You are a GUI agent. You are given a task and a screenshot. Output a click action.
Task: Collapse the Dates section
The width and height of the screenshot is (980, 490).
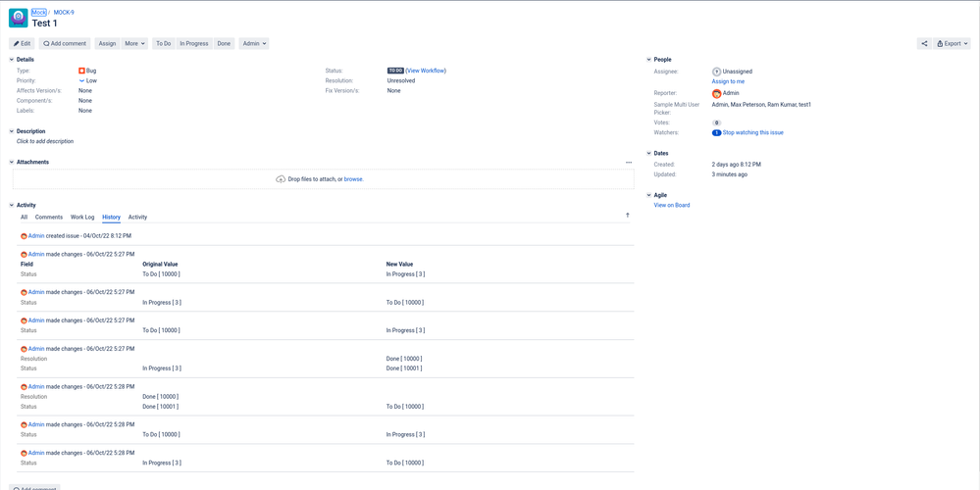pyautogui.click(x=648, y=154)
